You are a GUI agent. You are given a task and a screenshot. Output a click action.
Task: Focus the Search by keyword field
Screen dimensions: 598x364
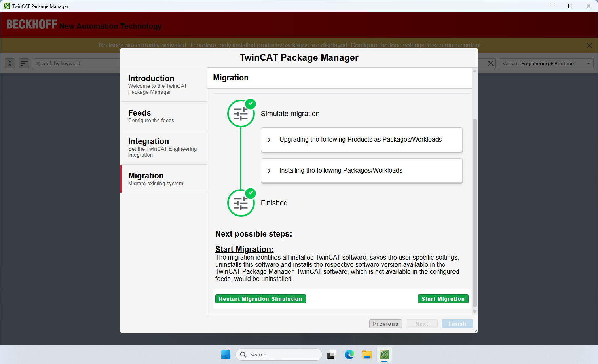click(77, 63)
